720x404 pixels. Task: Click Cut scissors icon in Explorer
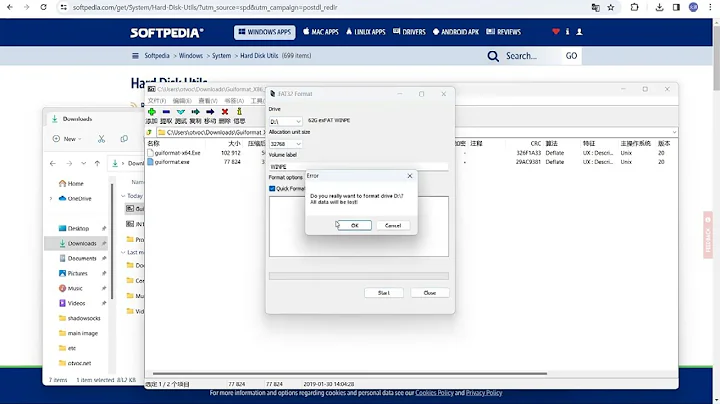[101, 139]
